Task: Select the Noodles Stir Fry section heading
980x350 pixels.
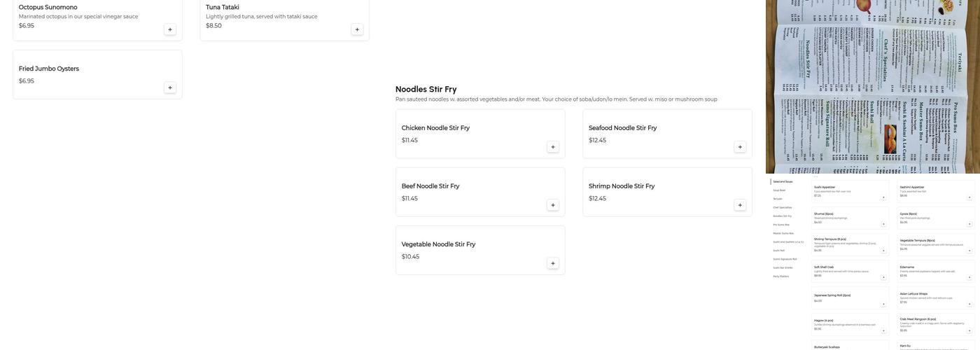Action: tap(426, 89)
